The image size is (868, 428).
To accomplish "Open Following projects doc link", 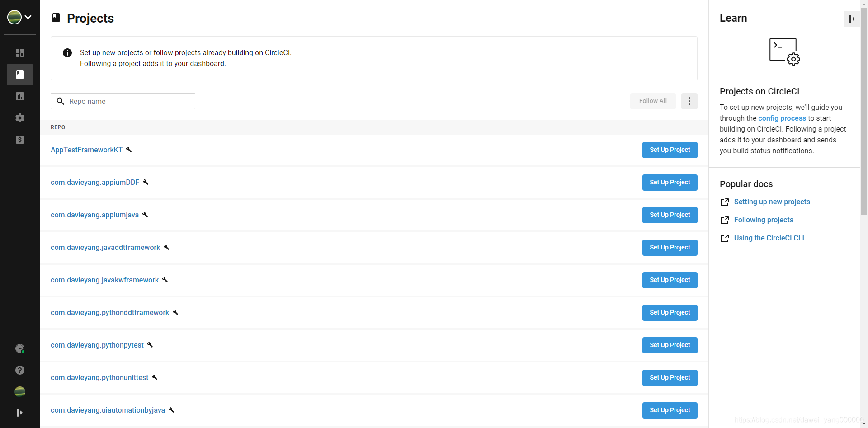I will [764, 220].
